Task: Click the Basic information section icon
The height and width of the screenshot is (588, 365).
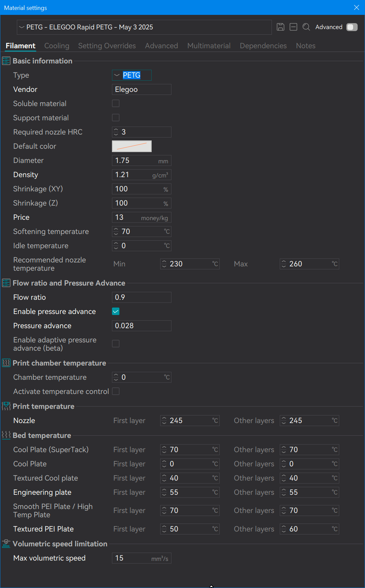Action: tap(6, 61)
